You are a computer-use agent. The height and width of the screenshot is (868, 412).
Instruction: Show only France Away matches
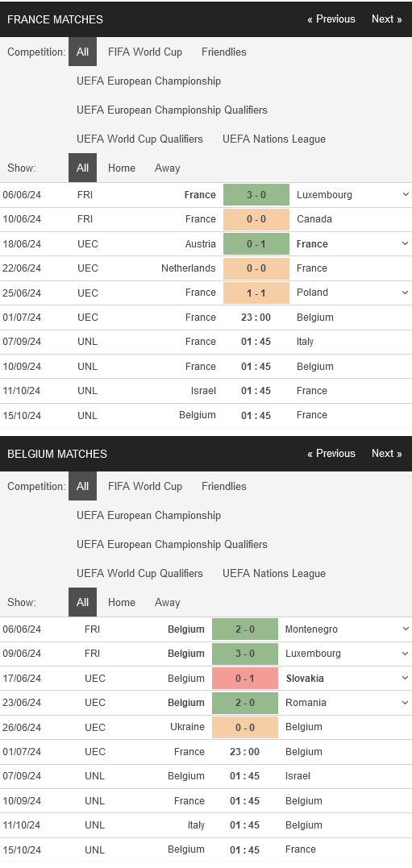pyautogui.click(x=167, y=168)
